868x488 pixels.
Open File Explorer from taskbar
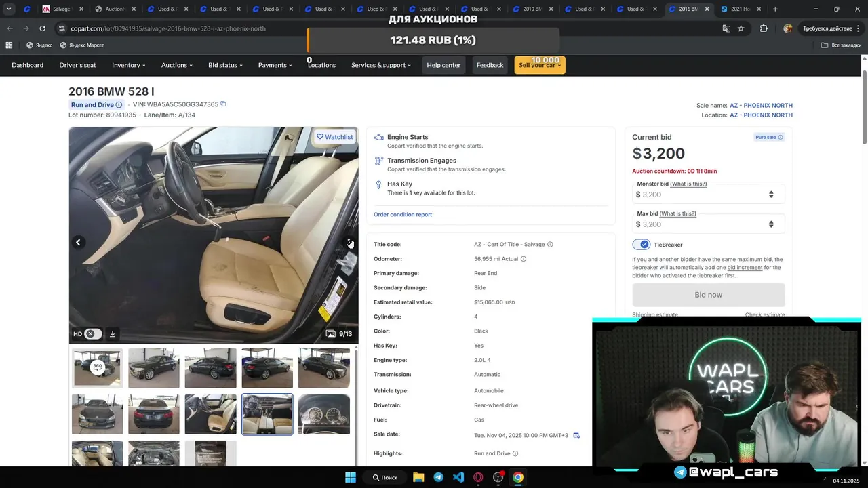[418, 477]
